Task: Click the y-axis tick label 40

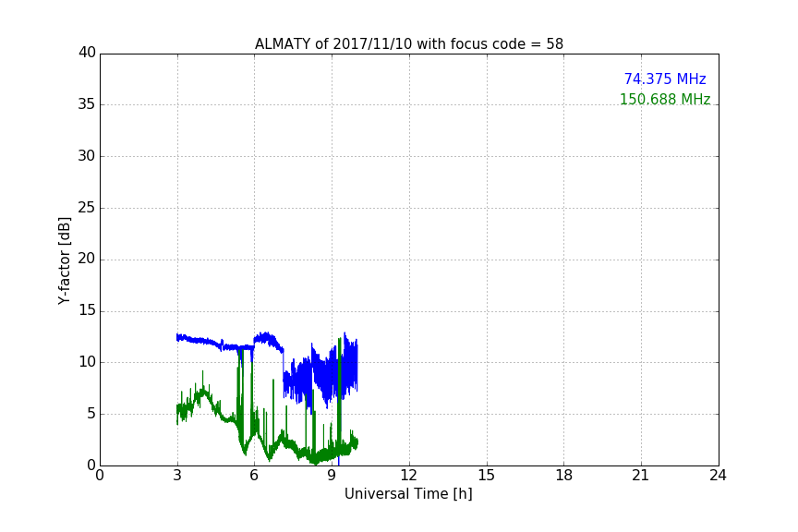Action: (x=87, y=53)
